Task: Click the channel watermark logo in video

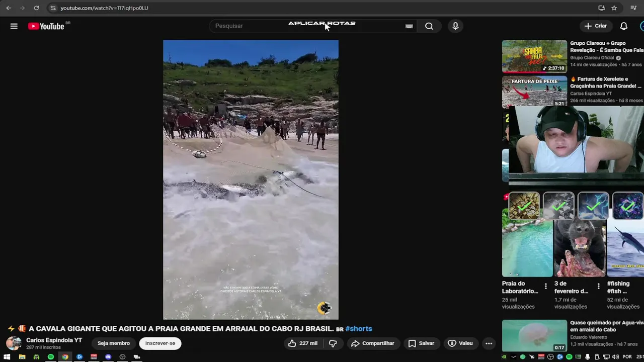Action: 325,308
